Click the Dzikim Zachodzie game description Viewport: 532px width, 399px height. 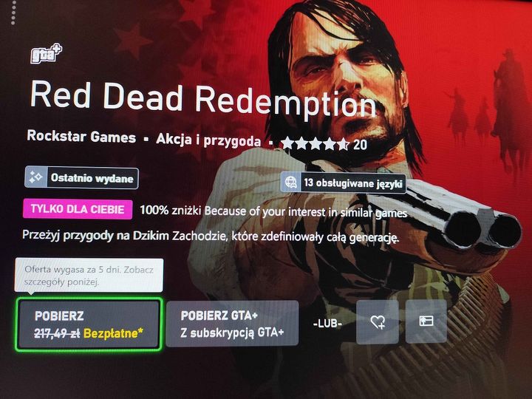pos(211,236)
